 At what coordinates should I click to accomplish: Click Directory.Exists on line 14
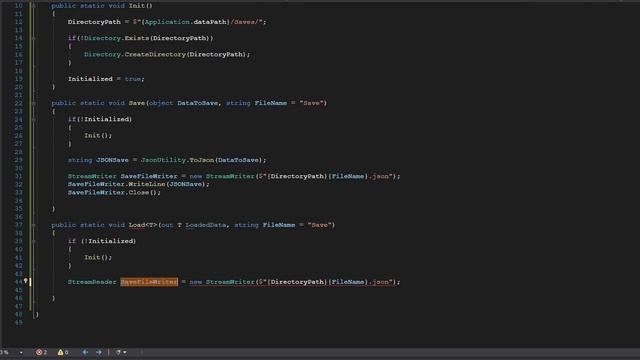(x=116, y=38)
